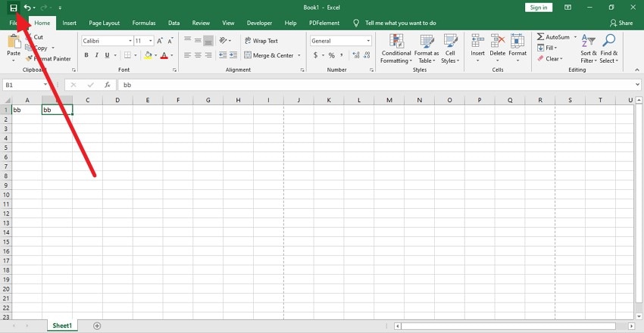Open text Orientation options
Image resolution: width=644 pixels, height=333 pixels.
click(x=225, y=40)
